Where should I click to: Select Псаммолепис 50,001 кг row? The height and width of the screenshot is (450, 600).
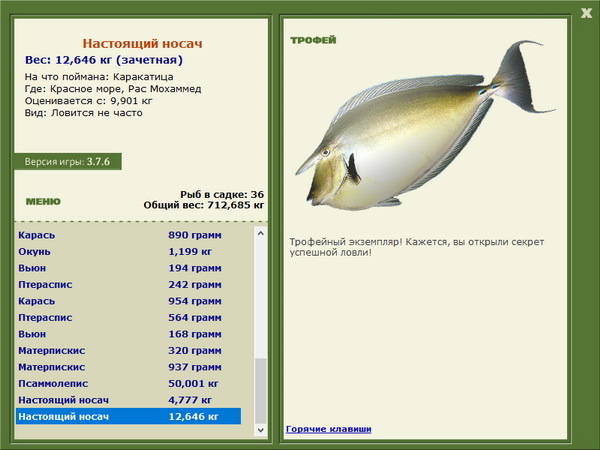(x=129, y=383)
